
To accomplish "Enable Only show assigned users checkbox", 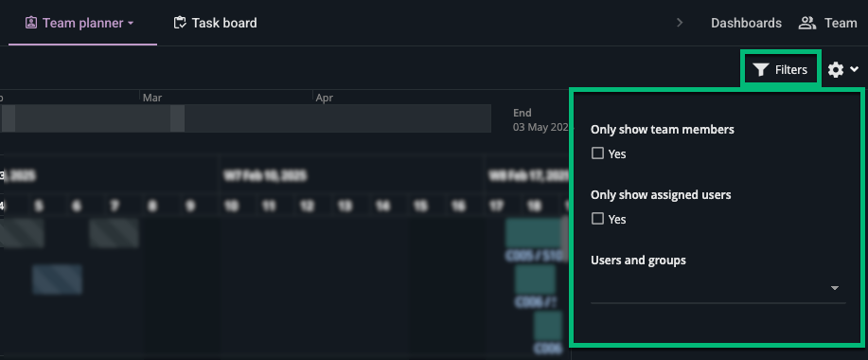I will (597, 219).
